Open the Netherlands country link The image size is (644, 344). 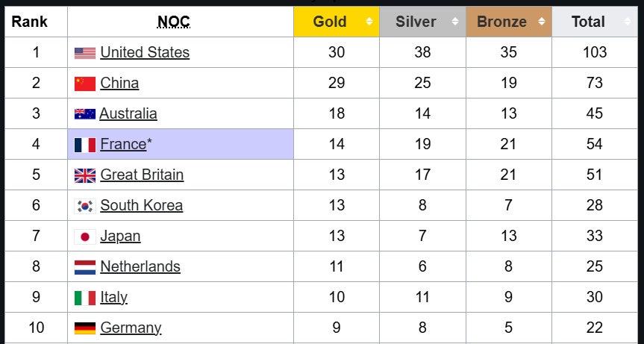tap(140, 266)
